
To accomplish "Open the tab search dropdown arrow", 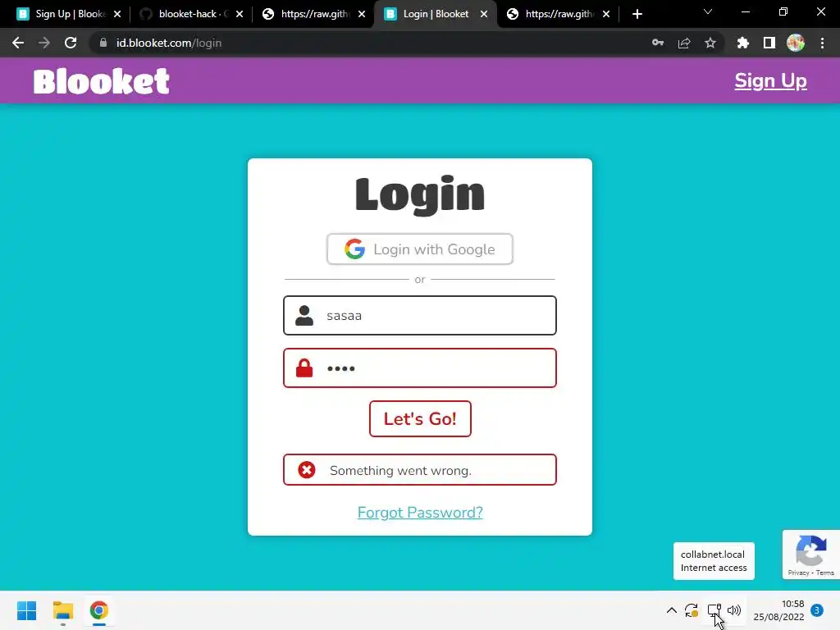I will pos(708,11).
